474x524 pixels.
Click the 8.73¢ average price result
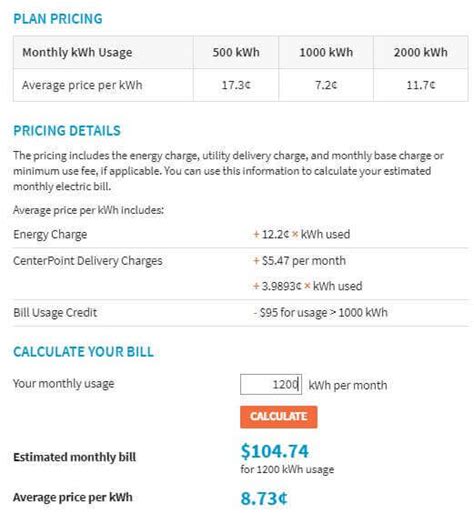(264, 498)
